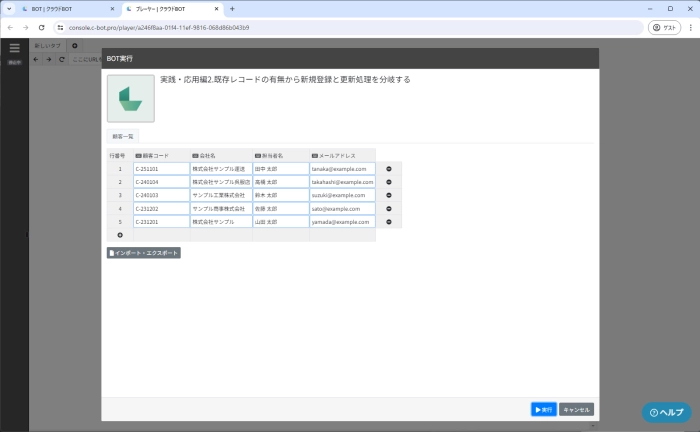
Task: Click the contact name field in row 4
Action: pos(280,208)
